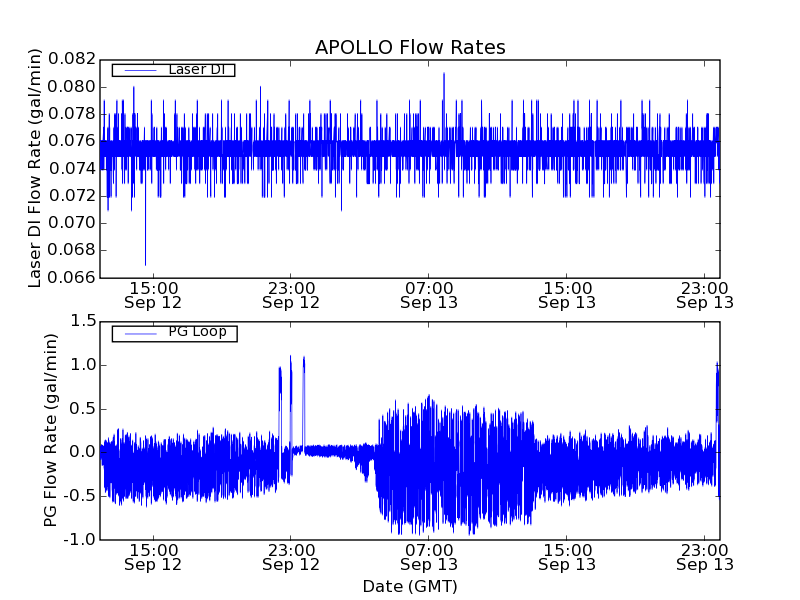Click "23:00 Sep 12" under the Laser DI plot
The height and width of the screenshot is (600, 800).
point(291,295)
